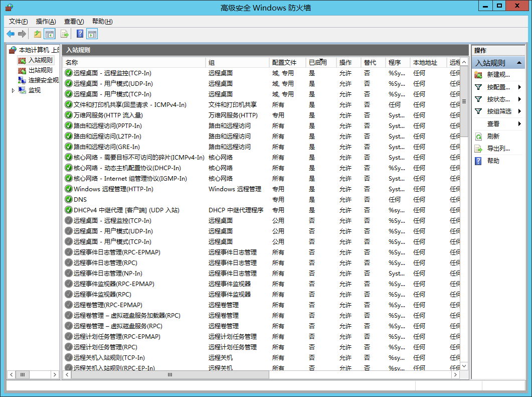Click the 按组筛选 filter funnel icon
The image size is (532, 397).
click(x=478, y=111)
